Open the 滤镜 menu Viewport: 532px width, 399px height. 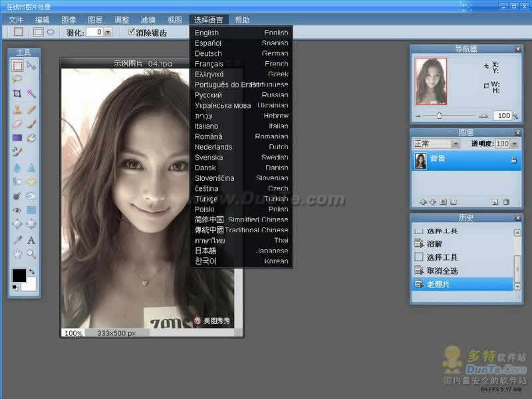click(x=148, y=20)
